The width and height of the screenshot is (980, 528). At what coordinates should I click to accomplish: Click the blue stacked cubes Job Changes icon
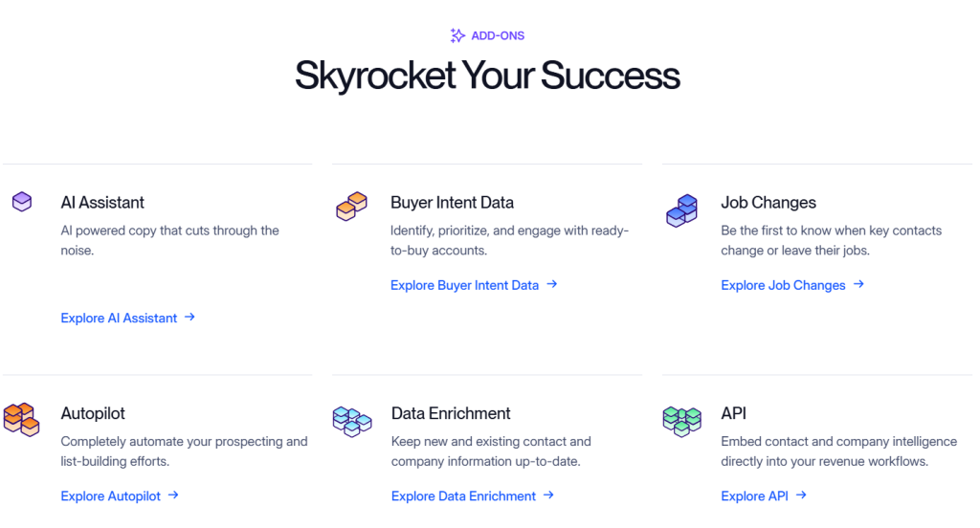(x=681, y=210)
